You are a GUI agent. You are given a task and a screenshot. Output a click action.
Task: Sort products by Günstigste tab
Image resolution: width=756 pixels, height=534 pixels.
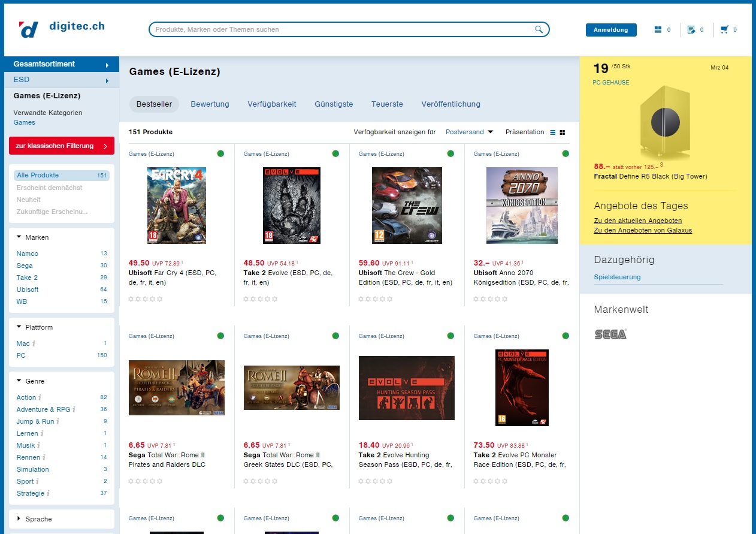[334, 104]
